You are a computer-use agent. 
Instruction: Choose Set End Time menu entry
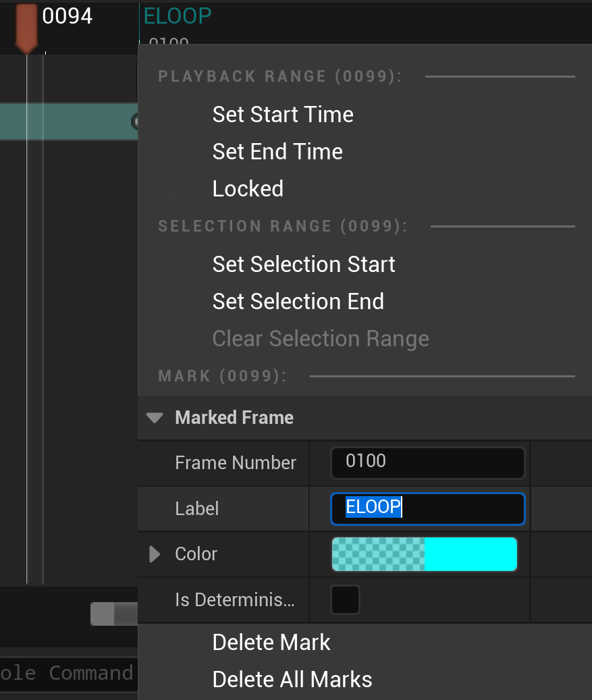[277, 152]
